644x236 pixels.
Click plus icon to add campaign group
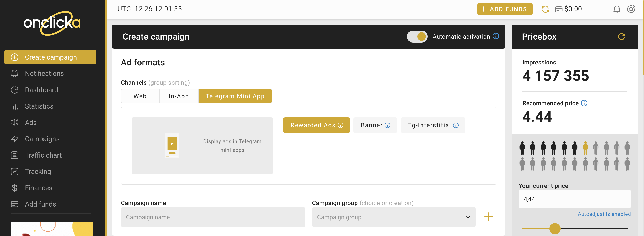click(488, 217)
